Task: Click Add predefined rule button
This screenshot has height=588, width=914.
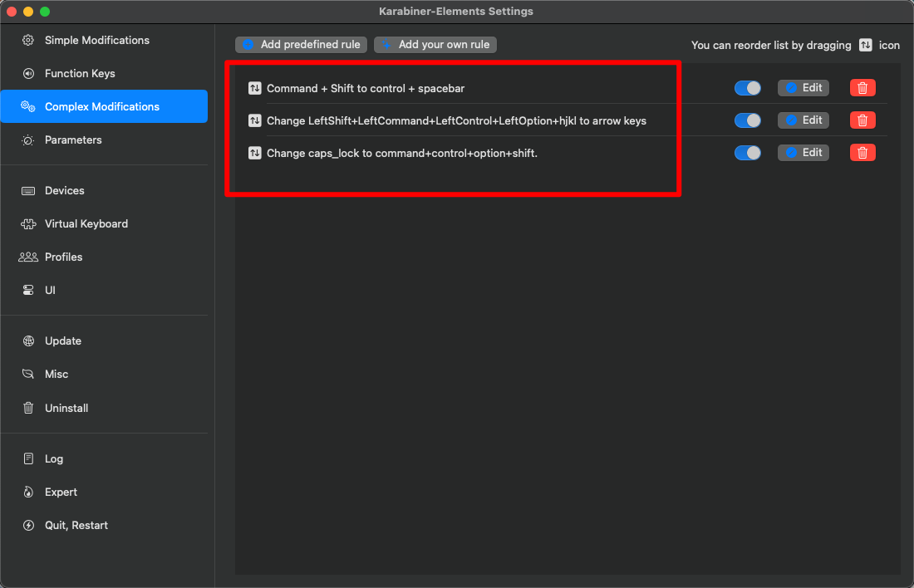Action: [x=301, y=45]
